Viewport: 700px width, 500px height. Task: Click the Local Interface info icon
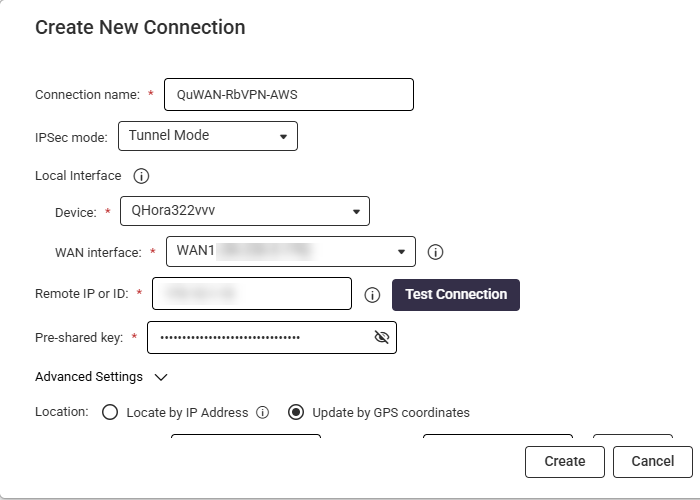[141, 176]
